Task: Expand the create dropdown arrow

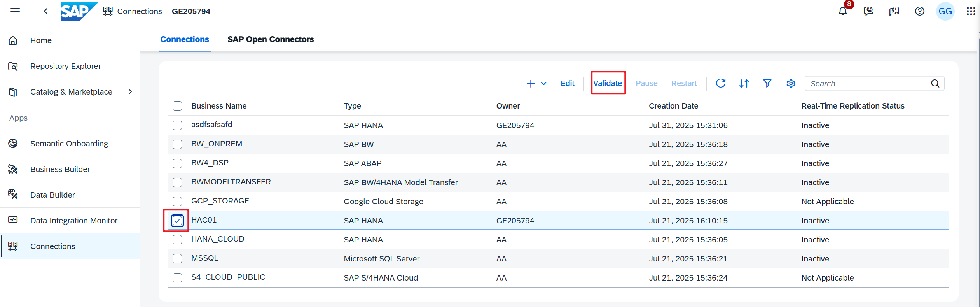Action: tap(544, 84)
